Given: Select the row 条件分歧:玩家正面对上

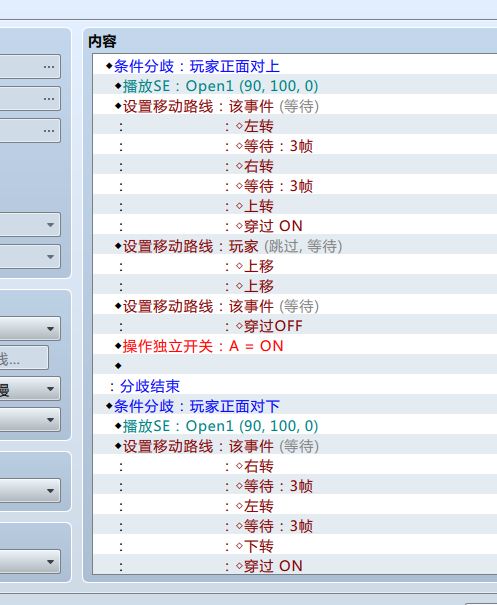Looking at the screenshot, I should (295, 66).
